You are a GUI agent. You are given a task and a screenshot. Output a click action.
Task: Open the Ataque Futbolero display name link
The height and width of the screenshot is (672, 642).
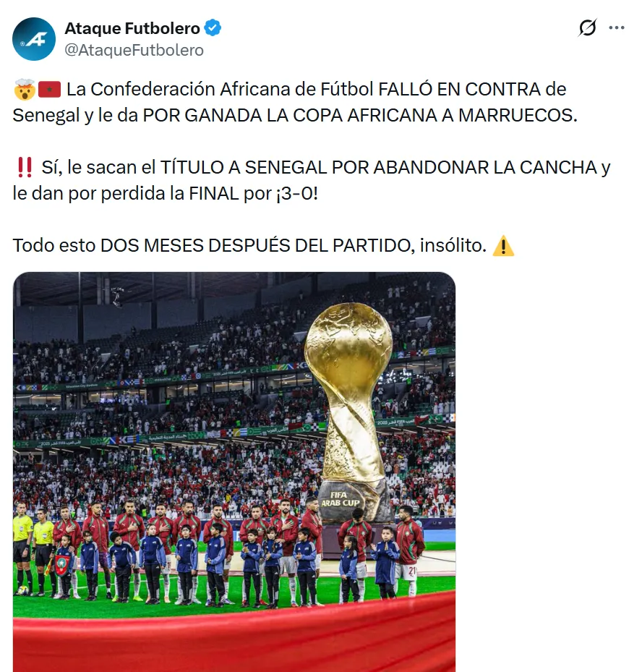coord(132,28)
